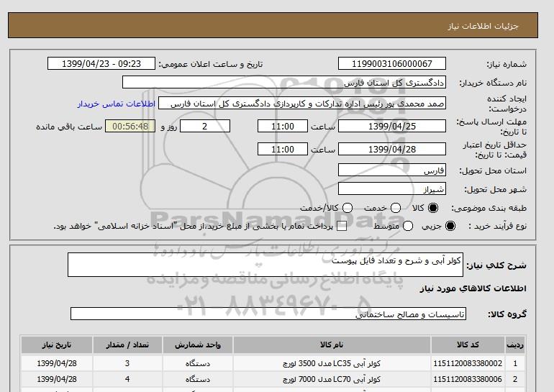Click the LC35 3500 cooler name cell
This screenshot has width=554, height=392.
(x=332, y=363)
